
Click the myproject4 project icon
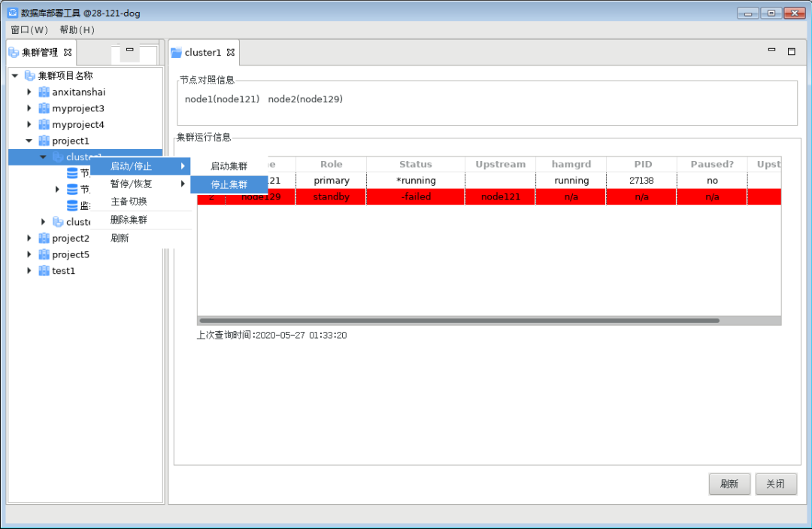[44, 124]
